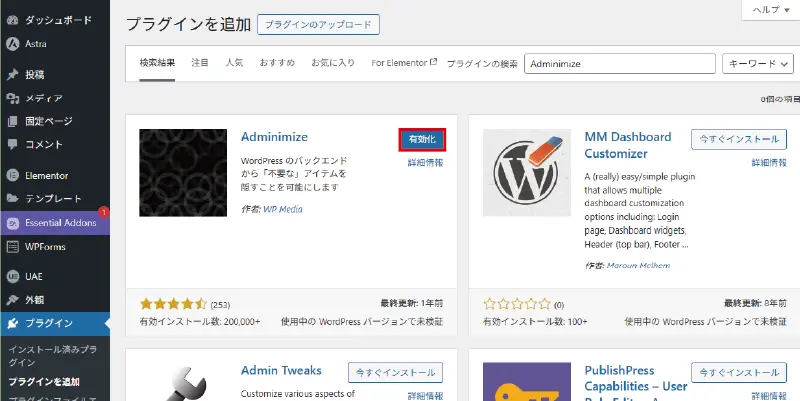The image size is (800, 401).
Task: Click the 最終更新: 8年前 text
Action: tap(755, 303)
